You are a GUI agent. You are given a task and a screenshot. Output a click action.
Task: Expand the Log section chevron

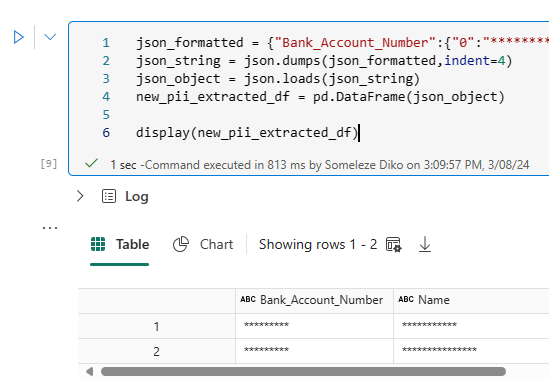click(x=80, y=196)
